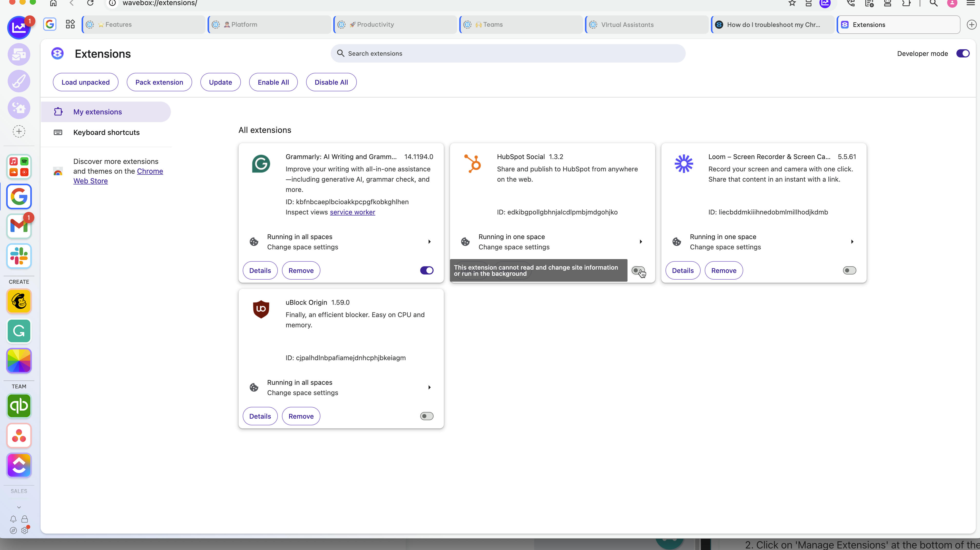Viewport: 980px width, 550px height.
Task: Open Details for Loom extension
Action: [x=683, y=270]
